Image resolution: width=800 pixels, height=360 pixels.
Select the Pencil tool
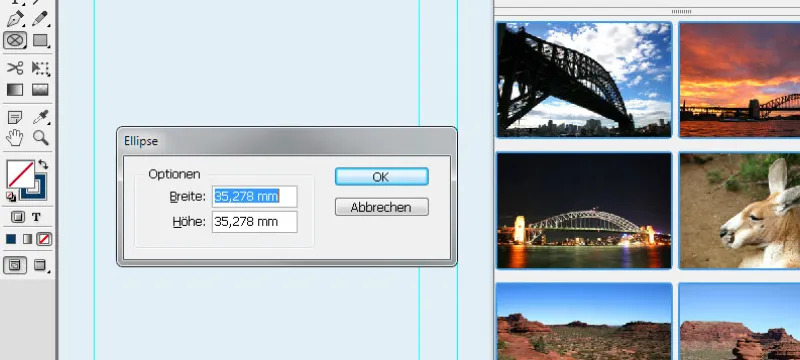coord(40,18)
